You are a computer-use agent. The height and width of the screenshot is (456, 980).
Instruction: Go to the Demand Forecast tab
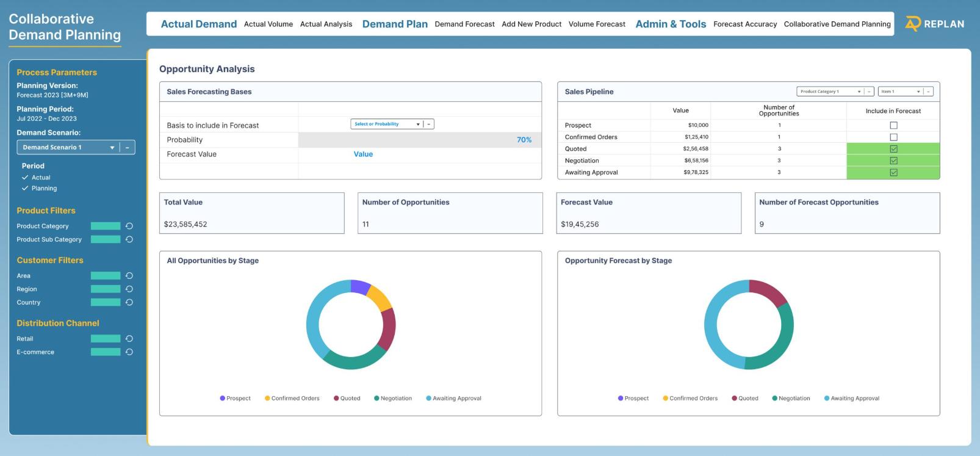pyautogui.click(x=464, y=24)
